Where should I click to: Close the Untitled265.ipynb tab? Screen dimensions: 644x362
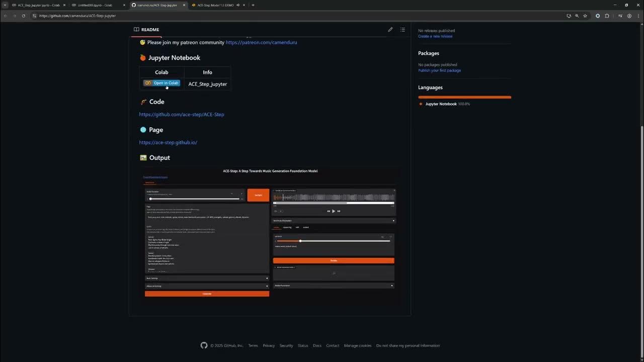tap(124, 5)
